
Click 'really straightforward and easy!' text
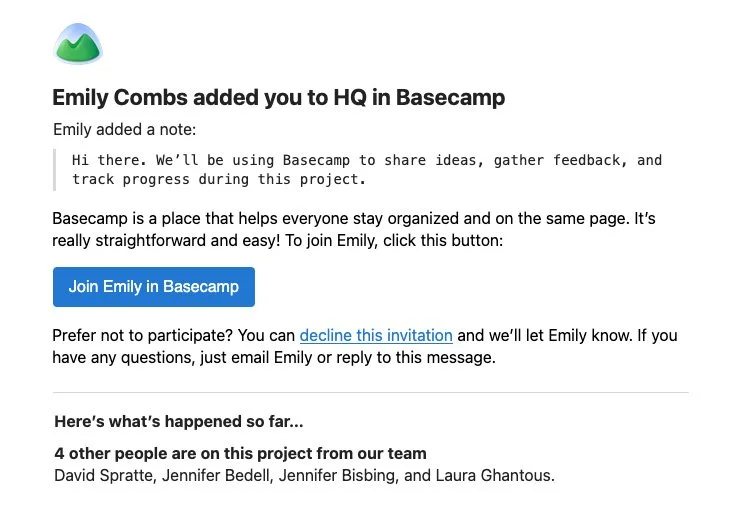coord(166,240)
